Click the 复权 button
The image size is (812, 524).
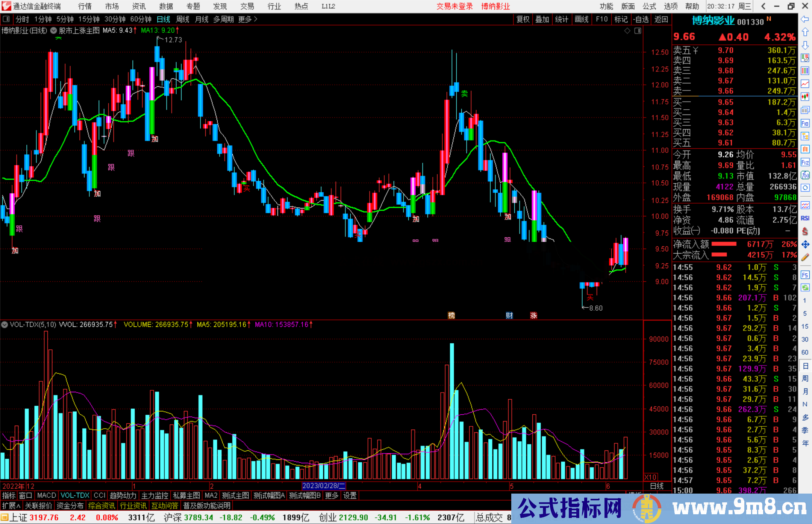coord(523,19)
